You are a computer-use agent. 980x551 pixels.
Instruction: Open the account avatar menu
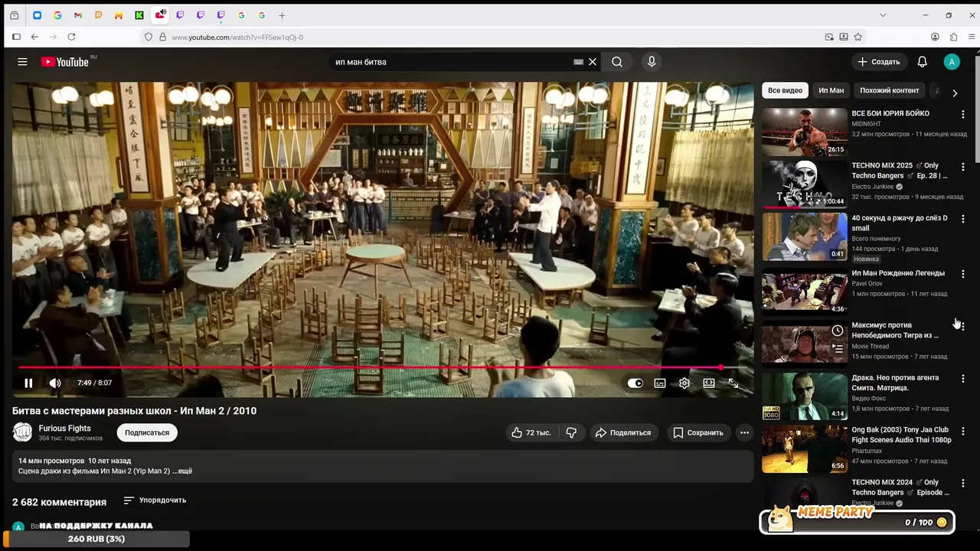(x=952, y=62)
